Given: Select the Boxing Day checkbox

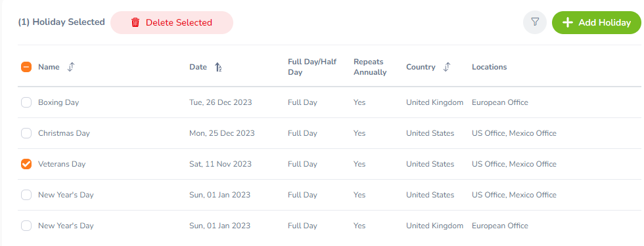Looking at the screenshot, I should [x=26, y=102].
